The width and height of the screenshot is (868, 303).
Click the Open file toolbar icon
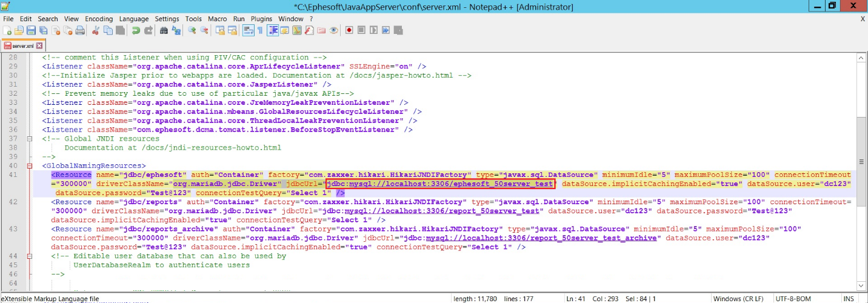coord(19,30)
